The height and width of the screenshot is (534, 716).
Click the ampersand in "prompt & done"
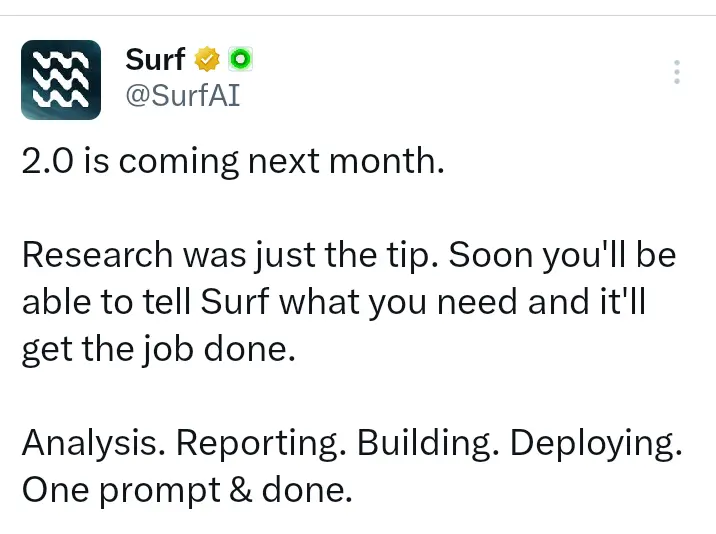coord(241,490)
